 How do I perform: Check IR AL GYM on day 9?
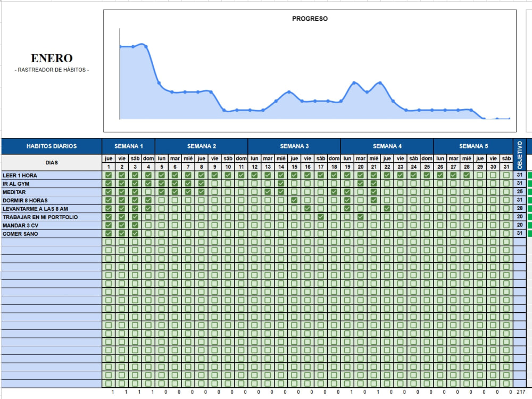215,184
